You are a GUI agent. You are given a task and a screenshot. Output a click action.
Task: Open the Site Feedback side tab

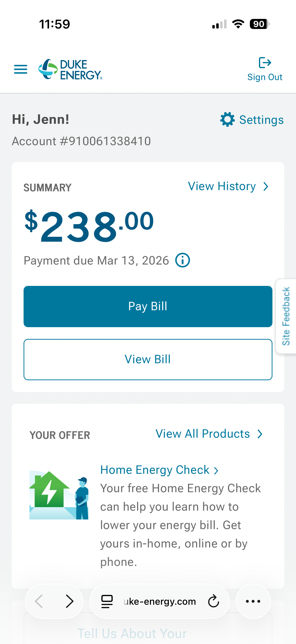(286, 316)
